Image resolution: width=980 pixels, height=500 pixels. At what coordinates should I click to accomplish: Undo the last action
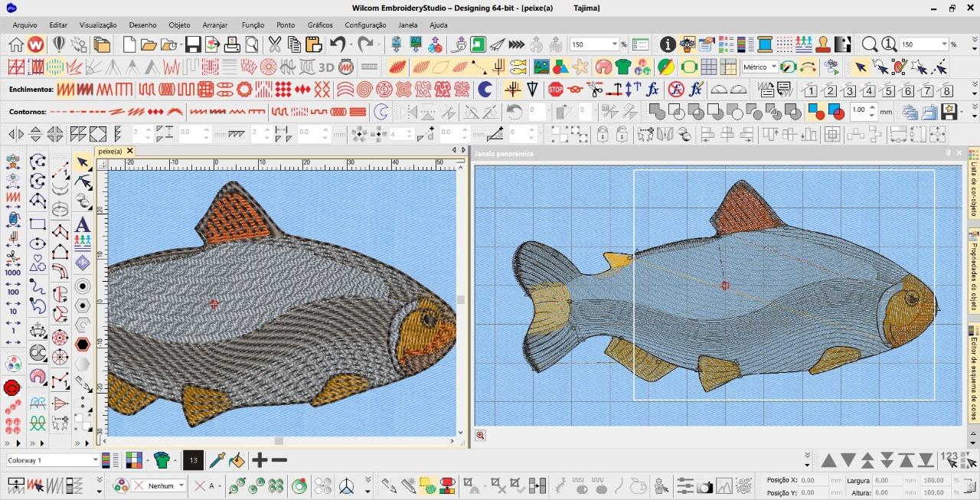pyautogui.click(x=338, y=45)
